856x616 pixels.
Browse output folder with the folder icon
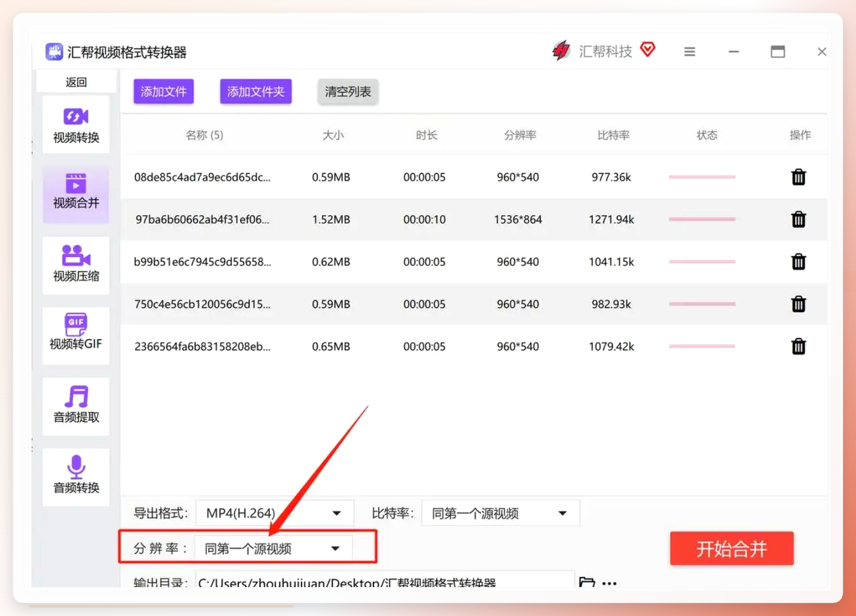coord(586,583)
